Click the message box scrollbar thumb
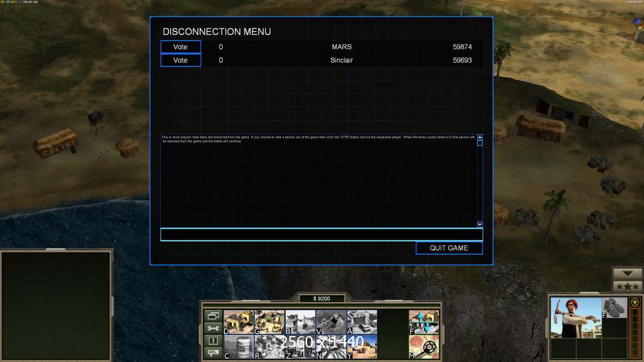 480,142
